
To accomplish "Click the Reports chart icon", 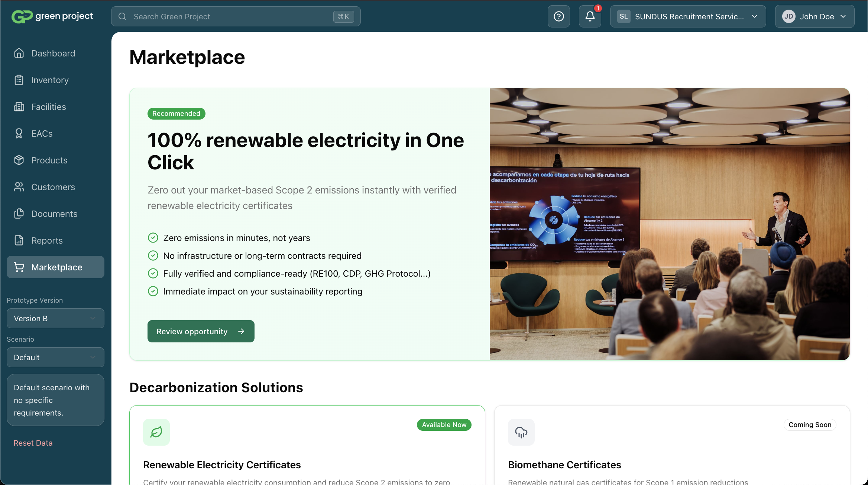I will coord(19,240).
